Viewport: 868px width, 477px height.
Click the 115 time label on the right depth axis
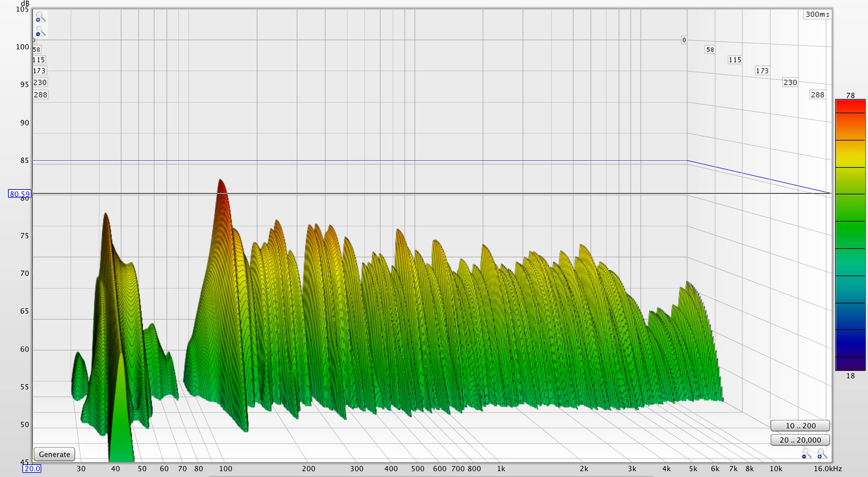[735, 60]
